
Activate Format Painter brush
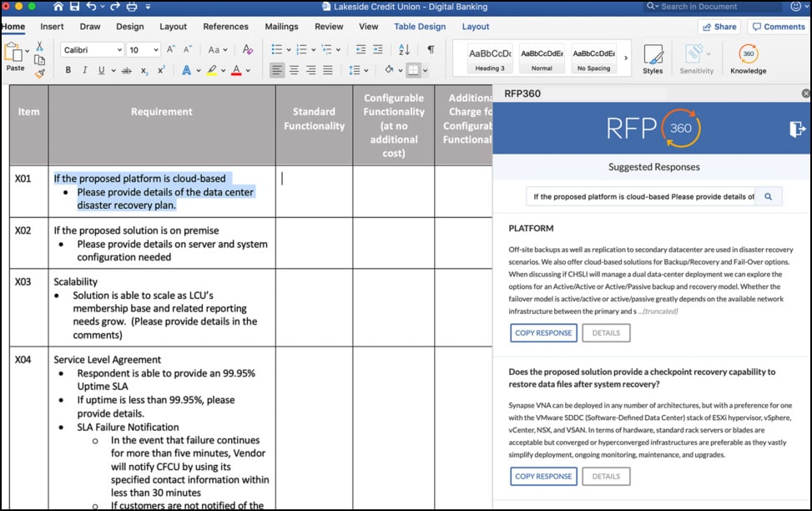click(39, 73)
